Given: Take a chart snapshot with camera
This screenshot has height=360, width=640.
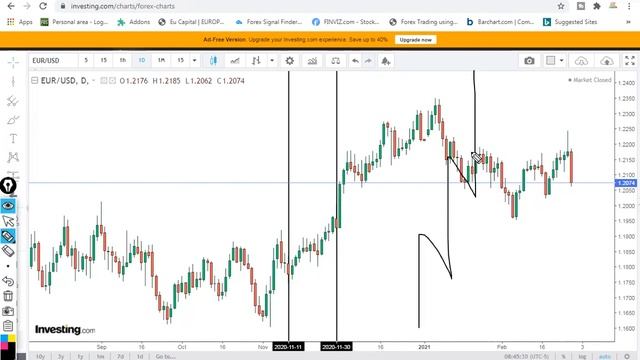Looking at the screenshot, I should 529,61.
